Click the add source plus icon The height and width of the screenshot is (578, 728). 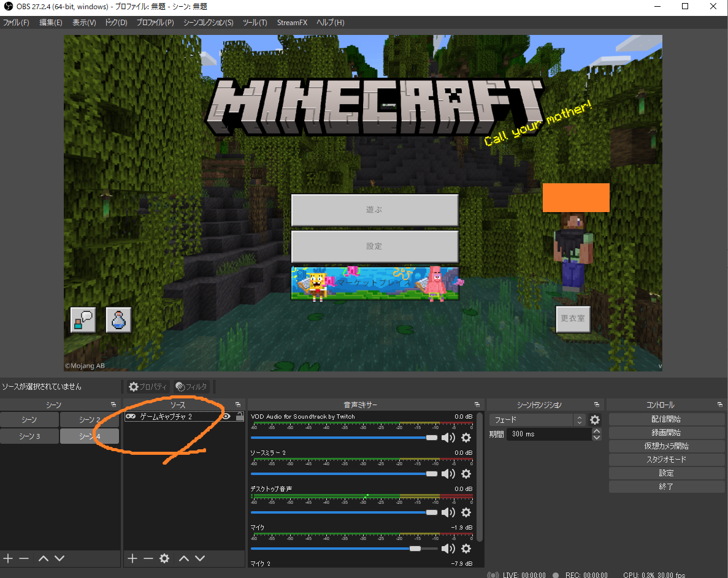pyautogui.click(x=132, y=558)
